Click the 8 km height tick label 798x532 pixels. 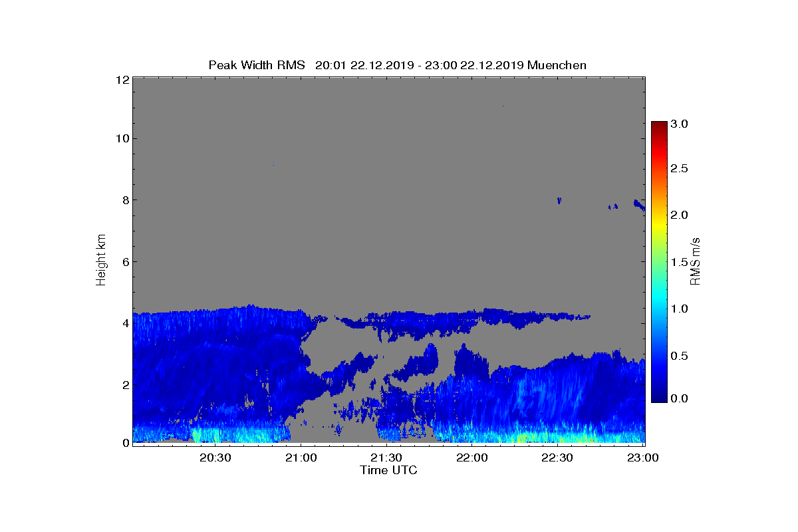[125, 199]
